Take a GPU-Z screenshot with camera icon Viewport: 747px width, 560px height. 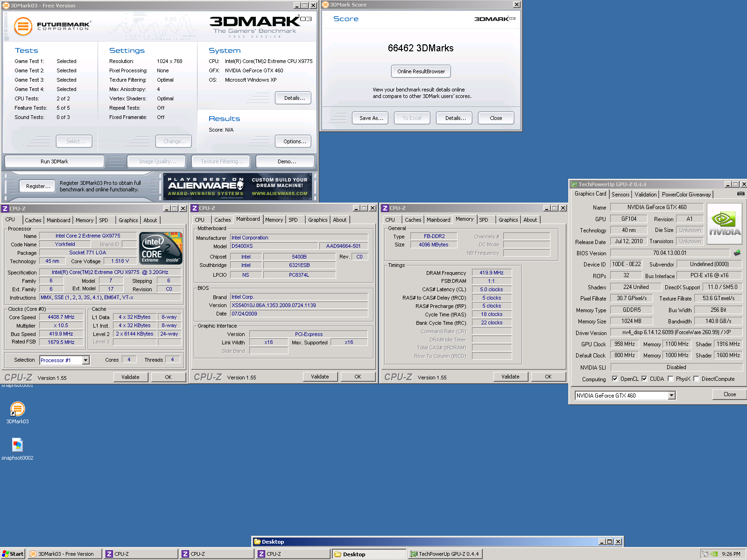coord(740,193)
